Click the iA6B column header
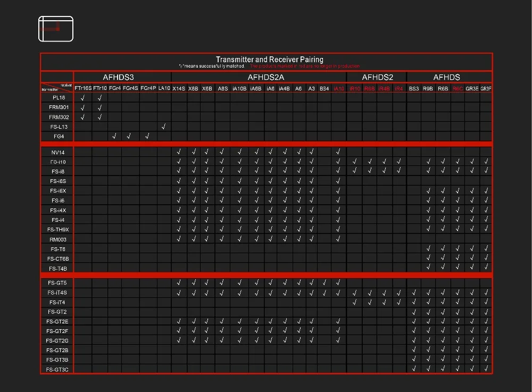532x392 pixels. (x=256, y=88)
